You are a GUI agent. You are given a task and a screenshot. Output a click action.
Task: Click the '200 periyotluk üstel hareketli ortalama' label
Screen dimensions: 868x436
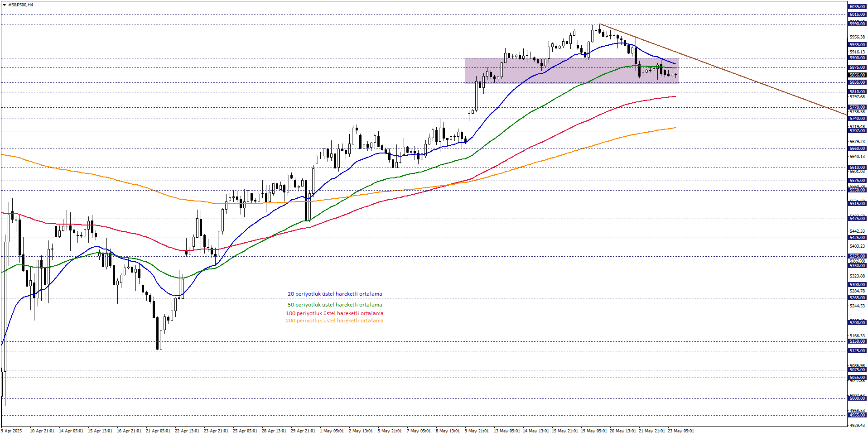[x=334, y=321]
